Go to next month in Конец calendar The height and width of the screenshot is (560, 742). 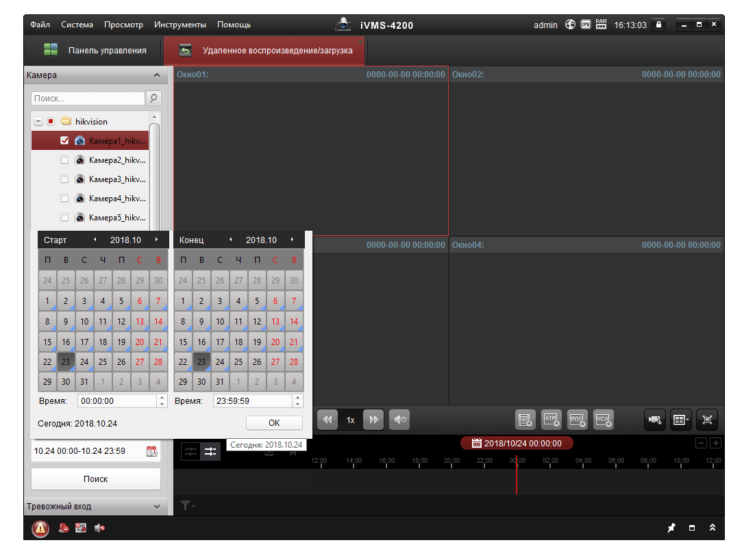pos(292,240)
